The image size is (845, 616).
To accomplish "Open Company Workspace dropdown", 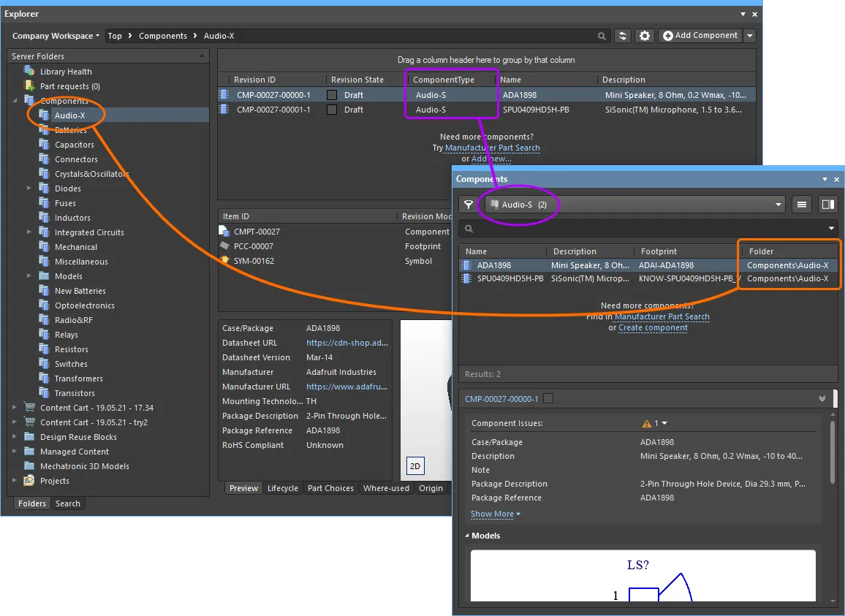I will pos(56,36).
